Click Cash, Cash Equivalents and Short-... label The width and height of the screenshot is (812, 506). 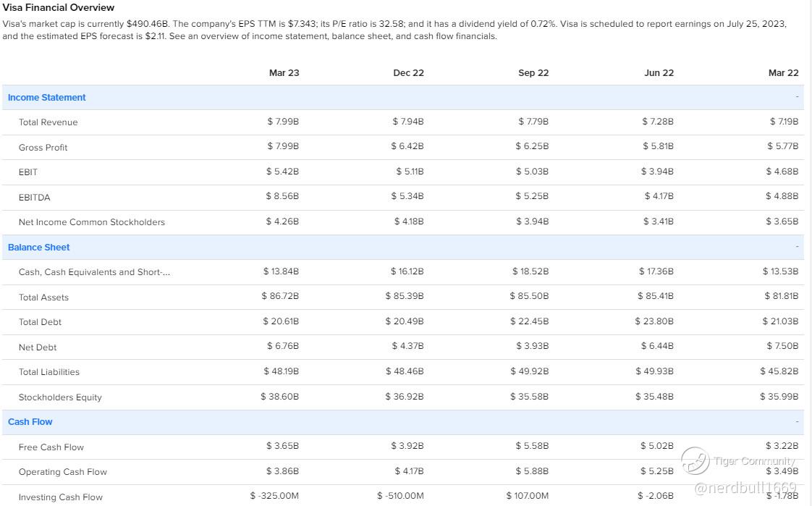point(94,272)
